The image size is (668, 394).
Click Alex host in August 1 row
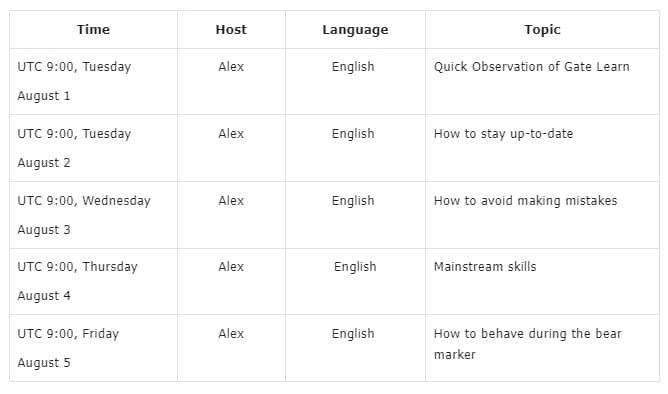click(231, 67)
